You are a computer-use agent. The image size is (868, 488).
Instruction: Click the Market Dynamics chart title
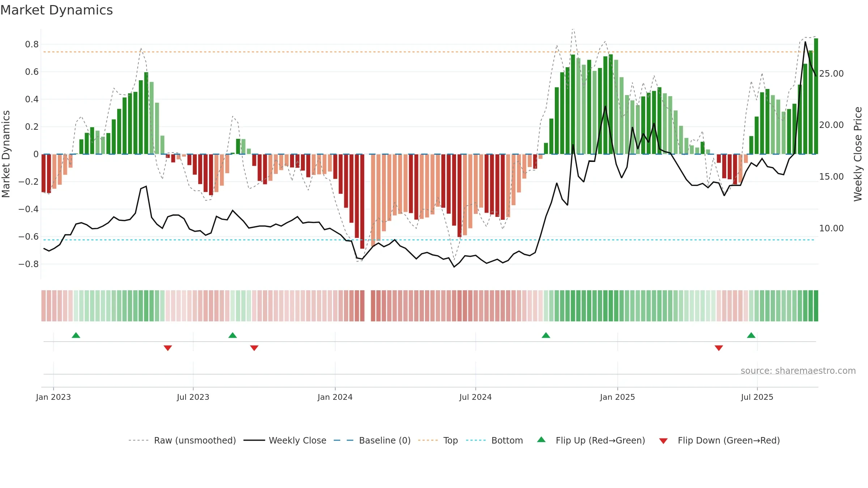click(56, 10)
